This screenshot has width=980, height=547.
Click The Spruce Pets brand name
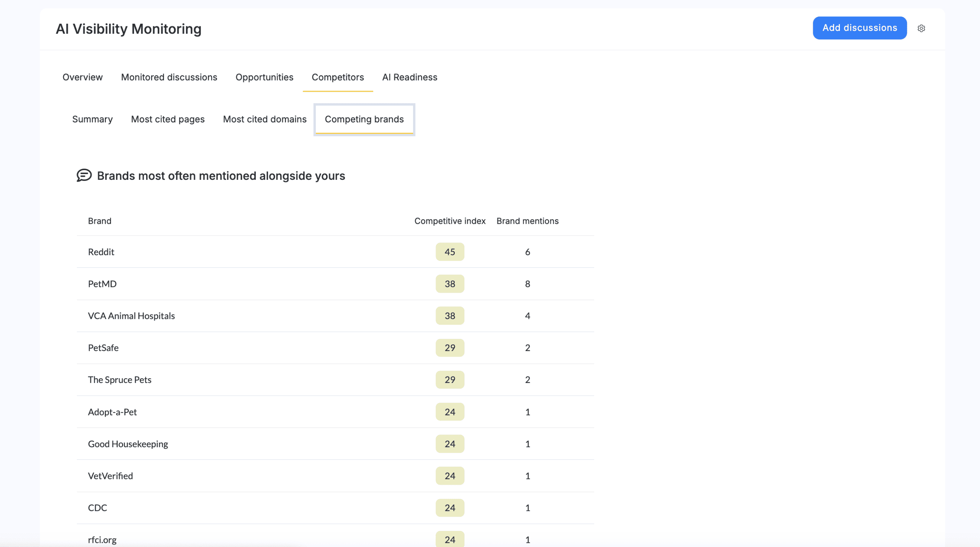[120, 380]
